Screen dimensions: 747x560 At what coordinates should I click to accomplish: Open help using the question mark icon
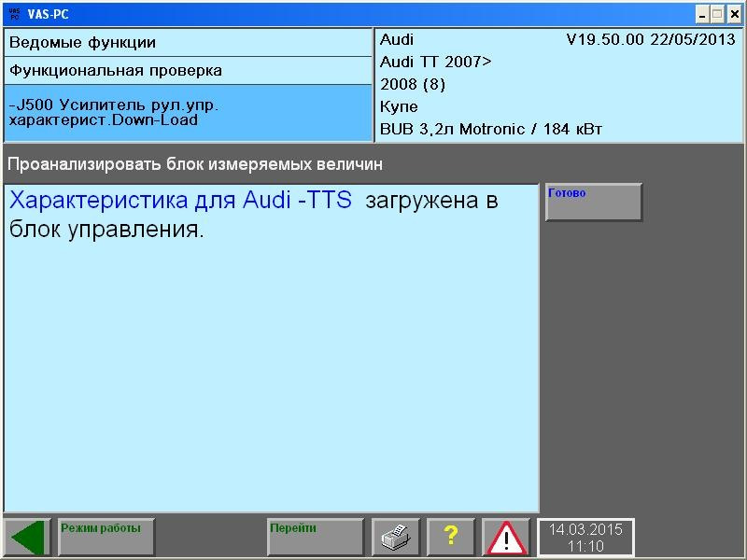(x=451, y=537)
